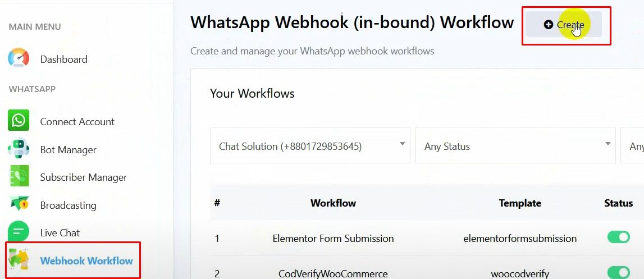Click the Broadcasting paper plane icon
This screenshot has height=279, width=644.
coord(19,205)
